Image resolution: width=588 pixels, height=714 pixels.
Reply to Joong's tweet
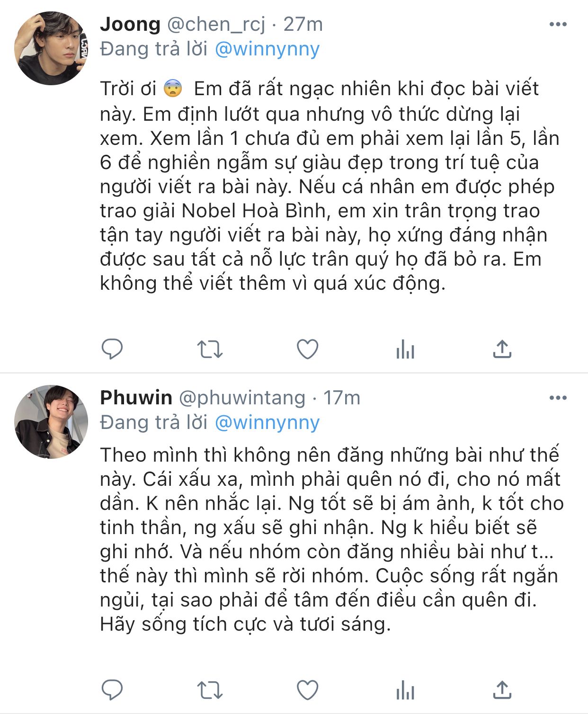point(112,349)
